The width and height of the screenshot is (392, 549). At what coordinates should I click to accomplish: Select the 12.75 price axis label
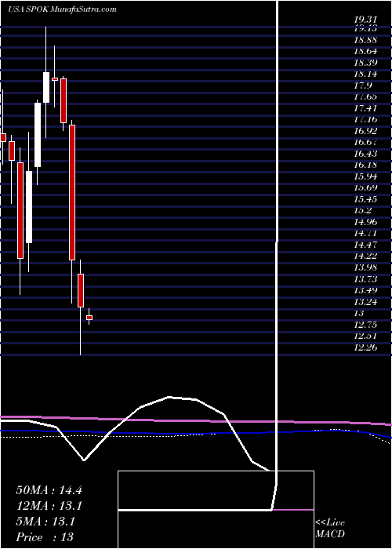point(365,325)
